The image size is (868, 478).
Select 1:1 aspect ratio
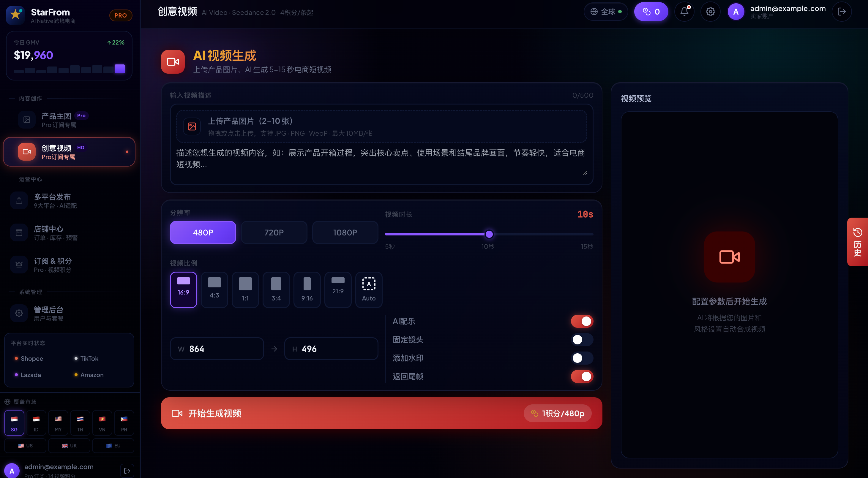tap(245, 290)
